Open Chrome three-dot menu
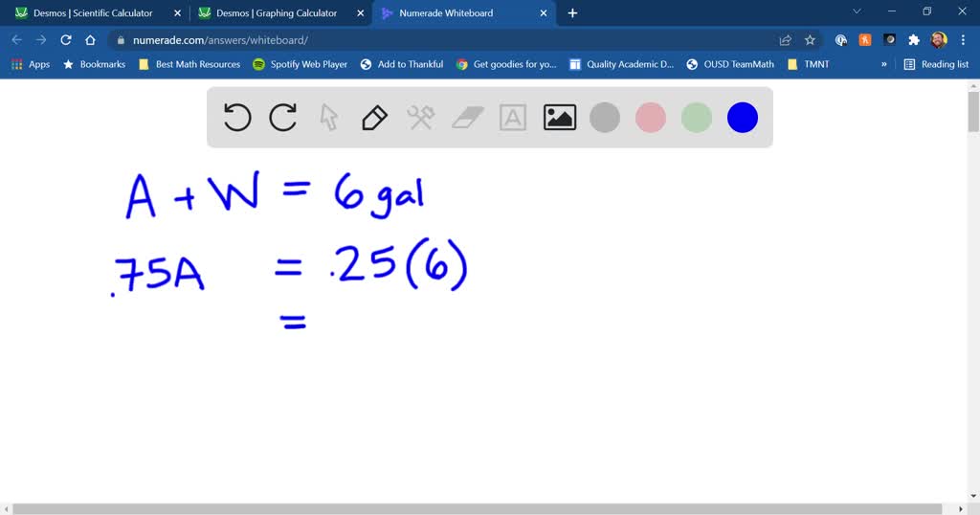Screen dimensions: 980x515 tap(963, 40)
